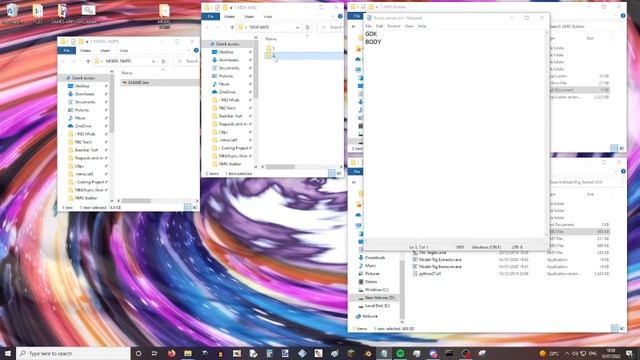Open View tab in NEW AMG explorer window
Screen dimensions: 640x360
tap(268, 17)
